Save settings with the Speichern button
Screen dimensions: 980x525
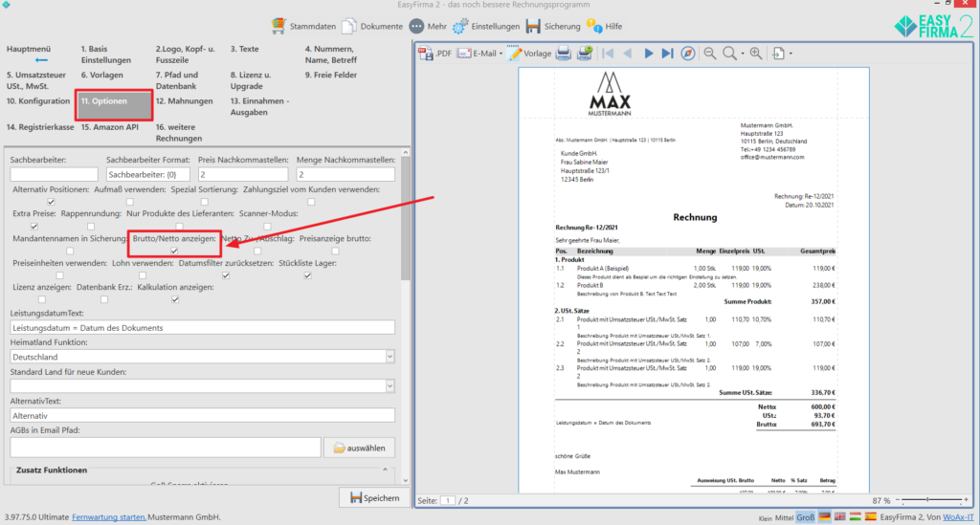374,497
